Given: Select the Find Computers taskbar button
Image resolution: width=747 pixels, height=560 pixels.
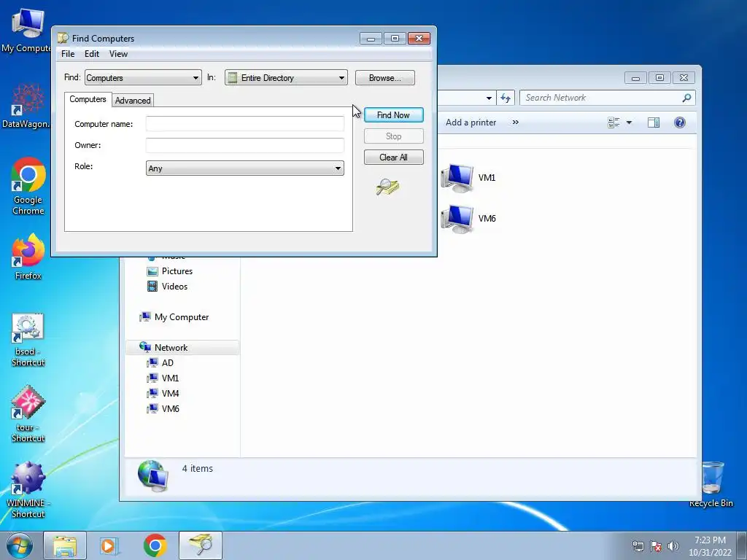Looking at the screenshot, I should point(201,545).
